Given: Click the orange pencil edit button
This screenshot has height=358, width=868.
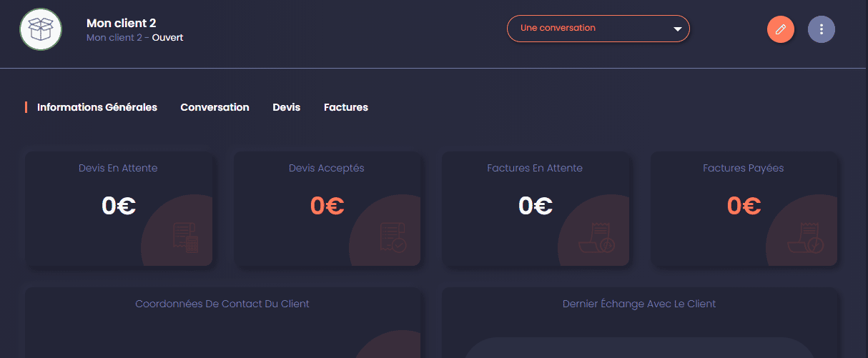Looking at the screenshot, I should 781,29.
